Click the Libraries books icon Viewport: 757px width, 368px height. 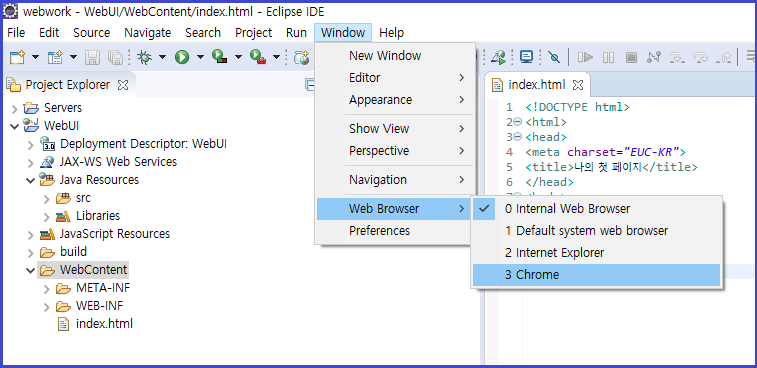coord(63,216)
